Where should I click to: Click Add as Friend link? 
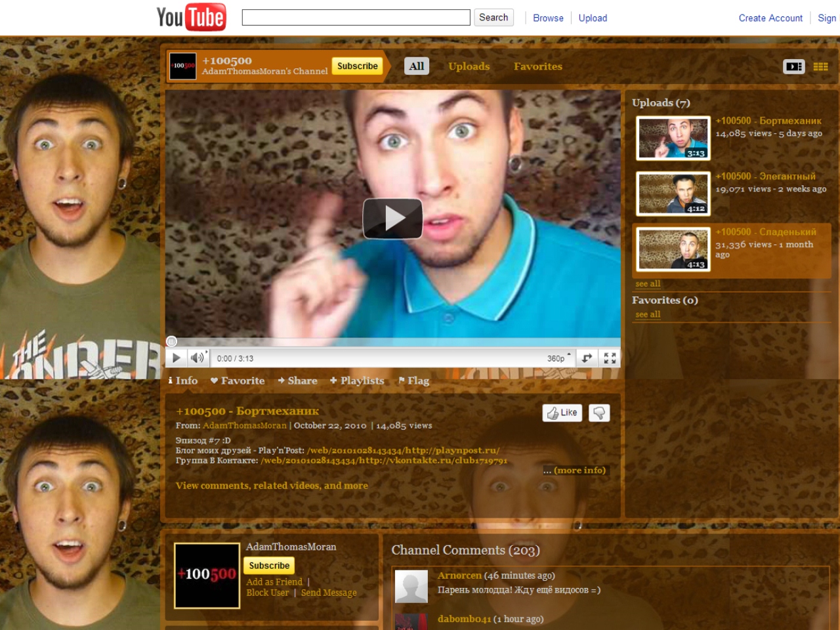(x=274, y=582)
